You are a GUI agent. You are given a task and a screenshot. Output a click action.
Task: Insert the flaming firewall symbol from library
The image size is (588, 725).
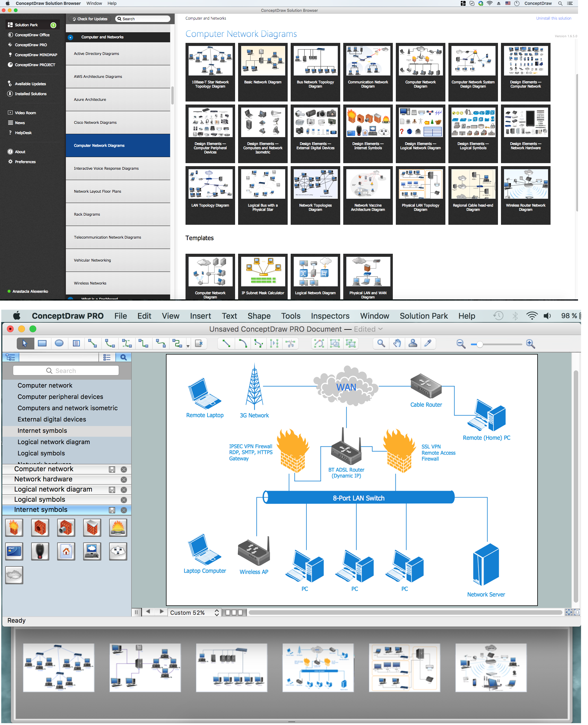14,527
